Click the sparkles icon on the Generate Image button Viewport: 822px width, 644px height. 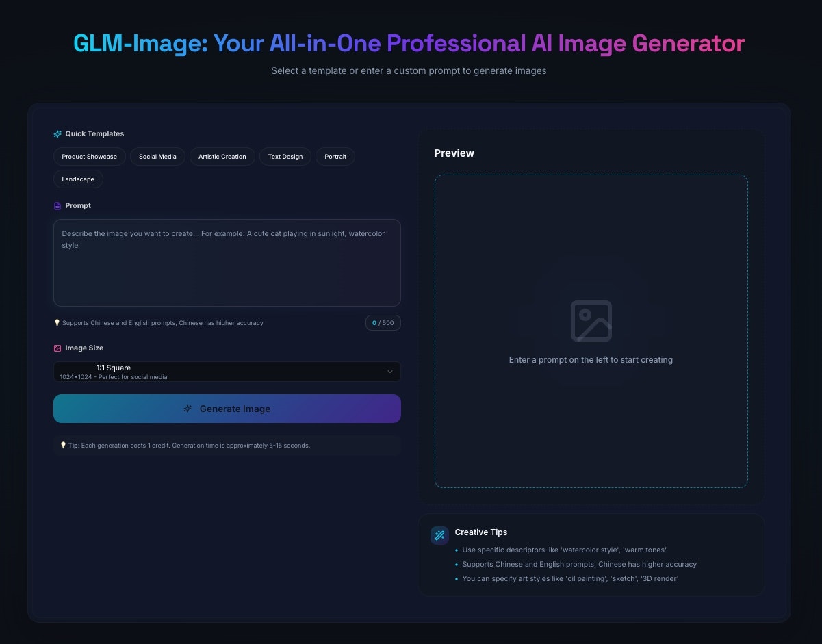click(x=188, y=409)
